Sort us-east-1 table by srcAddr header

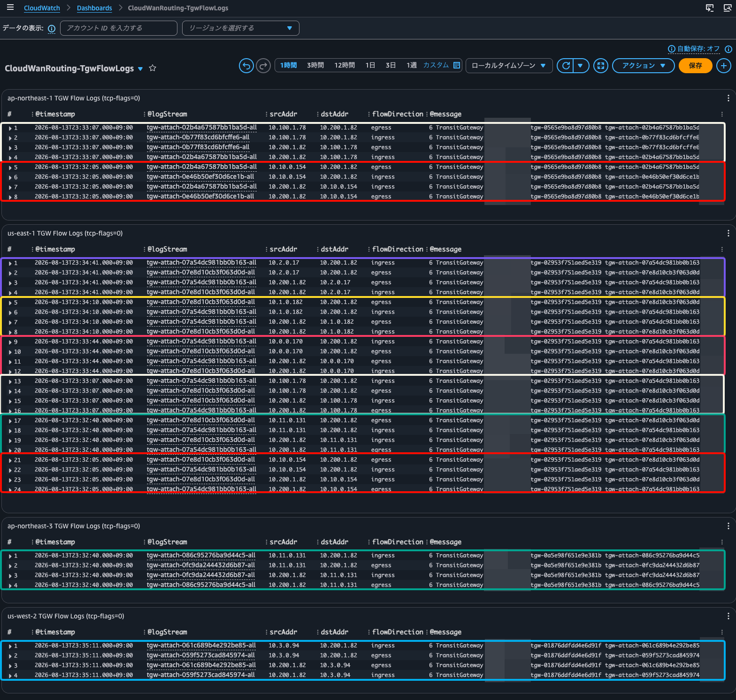tap(283, 249)
